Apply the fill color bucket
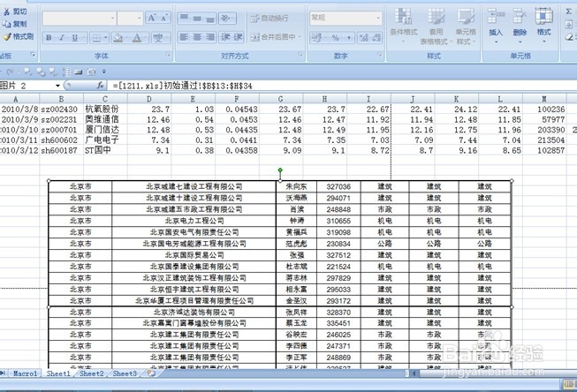The image size is (577, 392). point(118,38)
